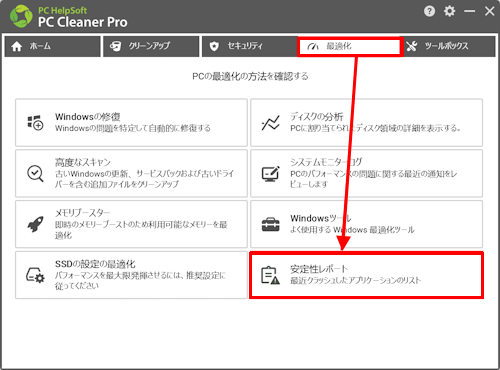Click the PC Cleaner Pro title text
This screenshot has width=500, height=370.
coord(83,22)
